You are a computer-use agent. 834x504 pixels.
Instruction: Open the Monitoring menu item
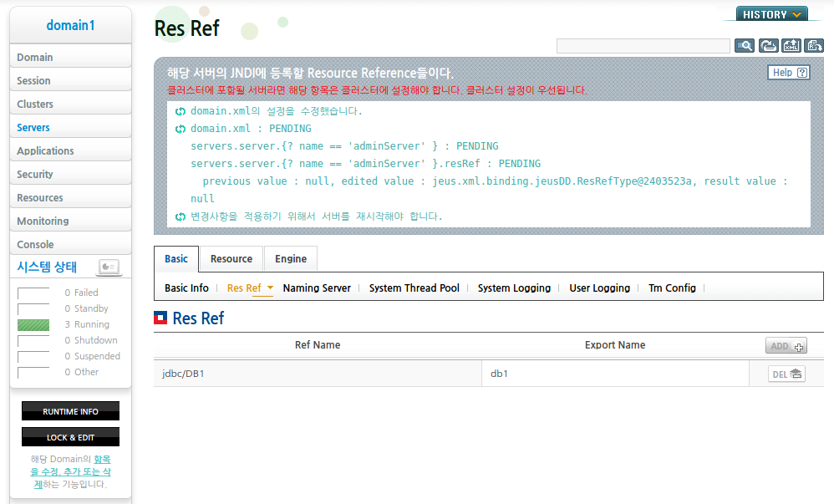(71, 221)
